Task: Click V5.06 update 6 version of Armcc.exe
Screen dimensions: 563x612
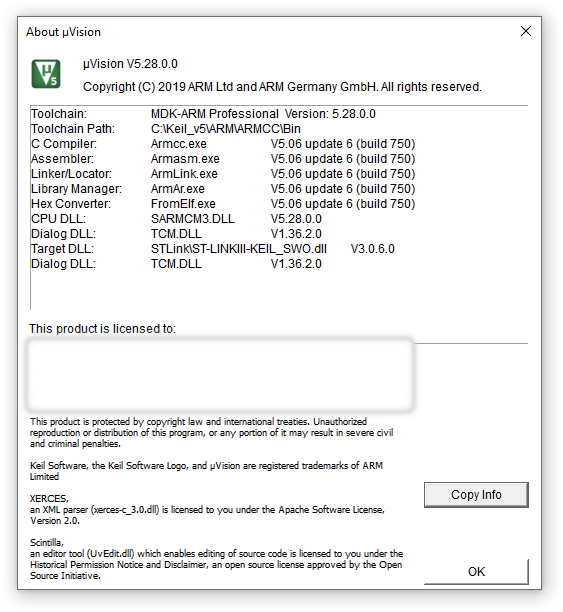Action: coord(343,144)
